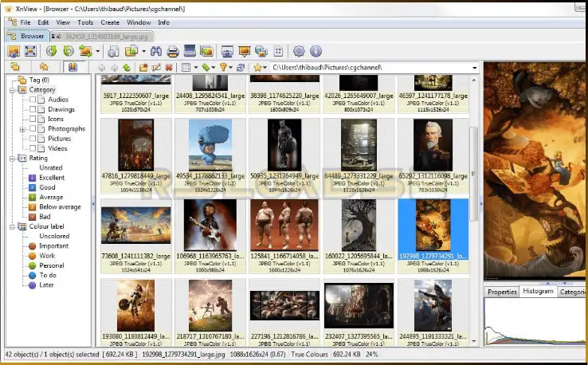This screenshot has width=588, height=365.
Task: Check the Drawings category checkbox
Action: (x=33, y=109)
